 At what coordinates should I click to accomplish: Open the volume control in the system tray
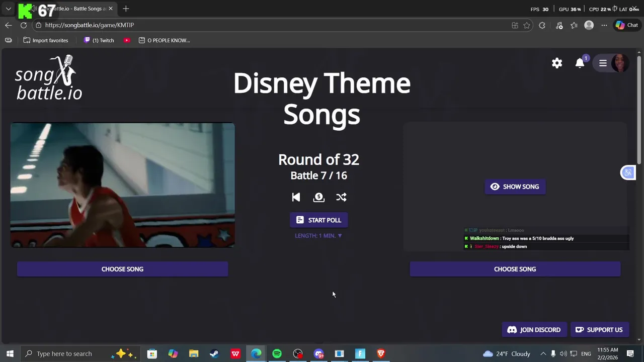click(x=563, y=353)
